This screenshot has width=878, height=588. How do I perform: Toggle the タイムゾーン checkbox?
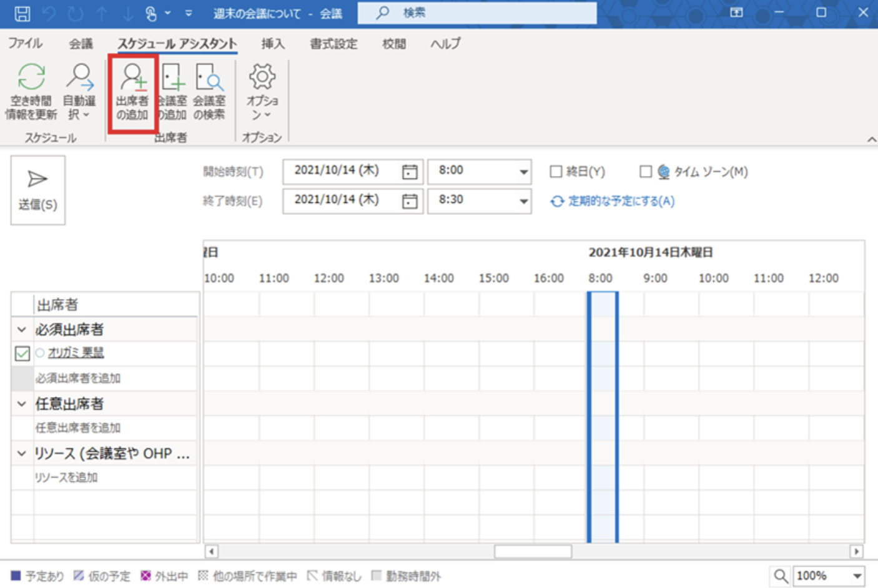pyautogui.click(x=646, y=172)
